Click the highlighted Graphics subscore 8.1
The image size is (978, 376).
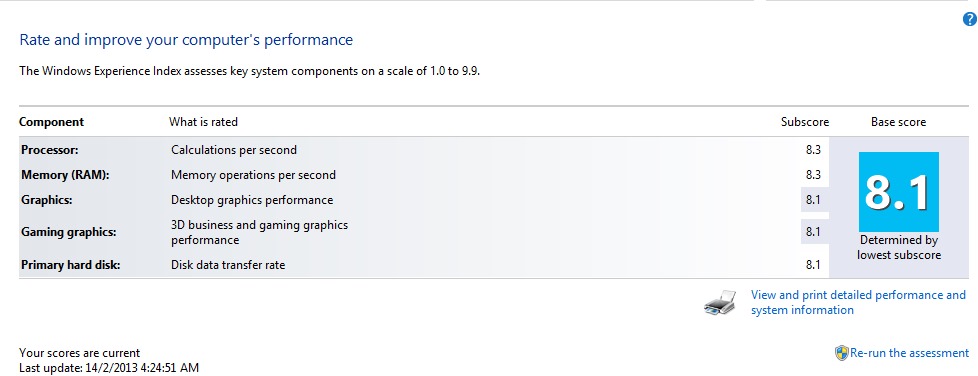(x=813, y=200)
